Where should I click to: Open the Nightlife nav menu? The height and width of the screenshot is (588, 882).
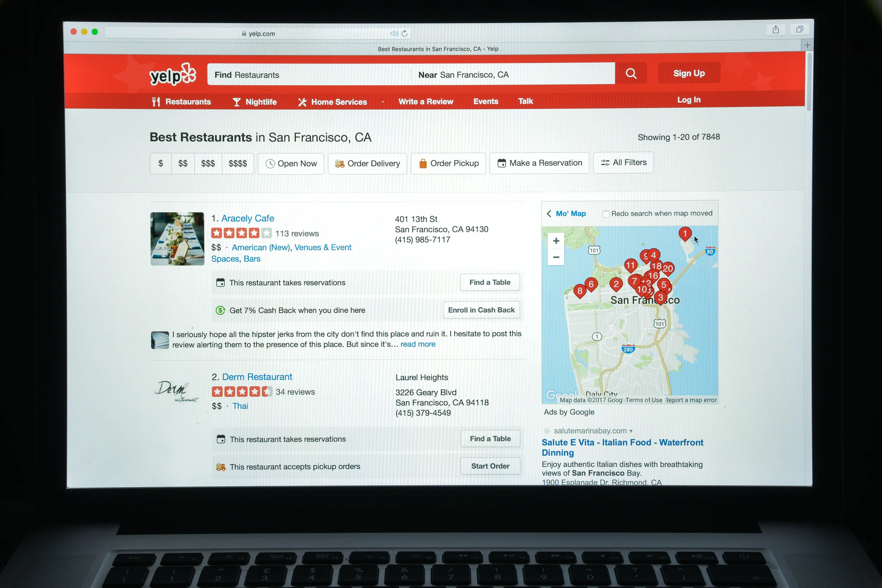point(254,102)
